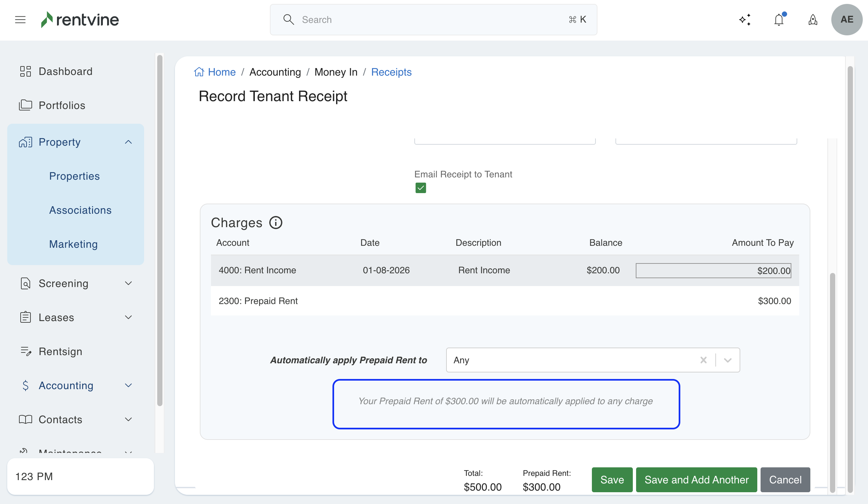Open the notifications bell
Viewport: 868px width, 504px height.
pyautogui.click(x=779, y=20)
